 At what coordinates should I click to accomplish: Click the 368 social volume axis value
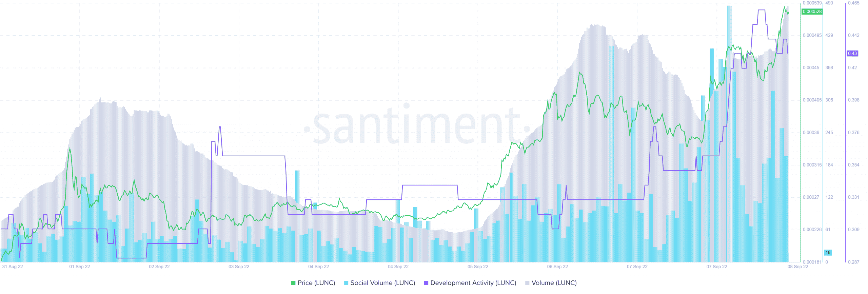[x=829, y=68]
